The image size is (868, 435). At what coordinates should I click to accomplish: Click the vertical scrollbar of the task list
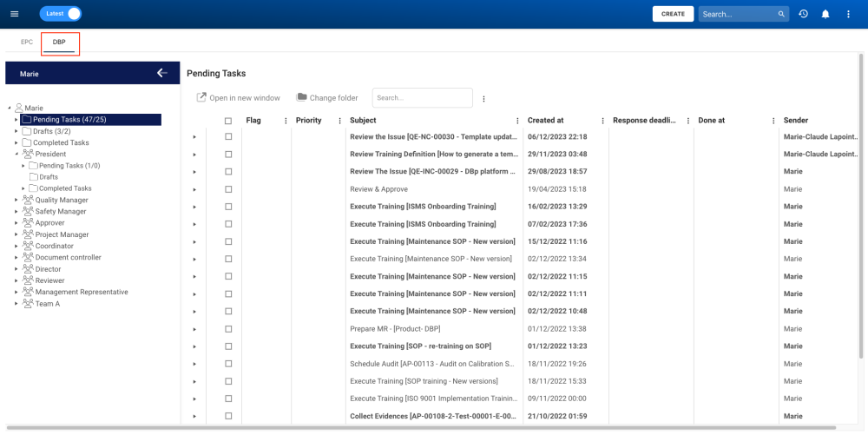[x=861, y=206]
